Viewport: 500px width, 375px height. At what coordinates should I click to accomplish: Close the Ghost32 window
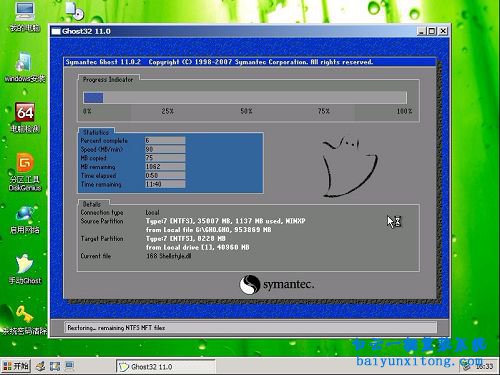(443, 31)
